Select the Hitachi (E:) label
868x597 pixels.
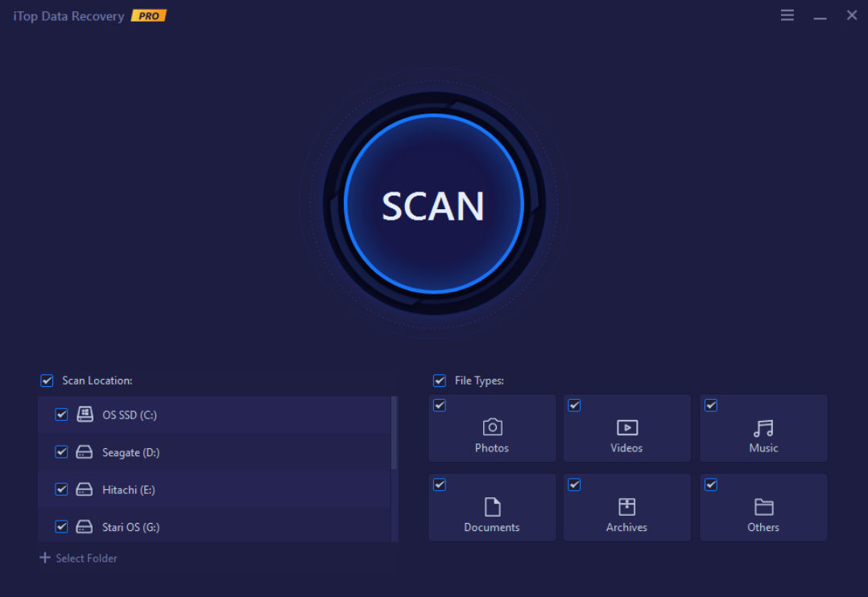pyautogui.click(x=129, y=490)
